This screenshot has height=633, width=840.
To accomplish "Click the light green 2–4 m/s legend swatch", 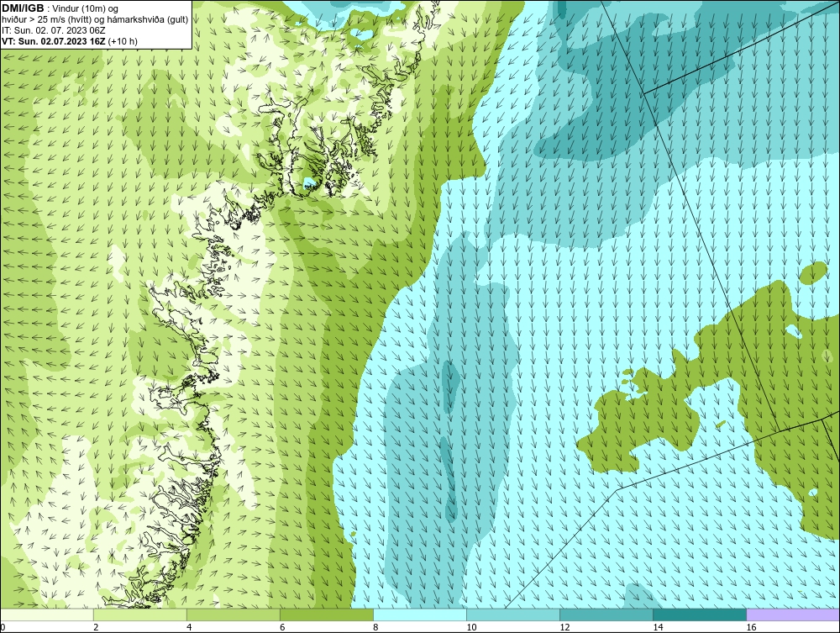I will point(140,615).
